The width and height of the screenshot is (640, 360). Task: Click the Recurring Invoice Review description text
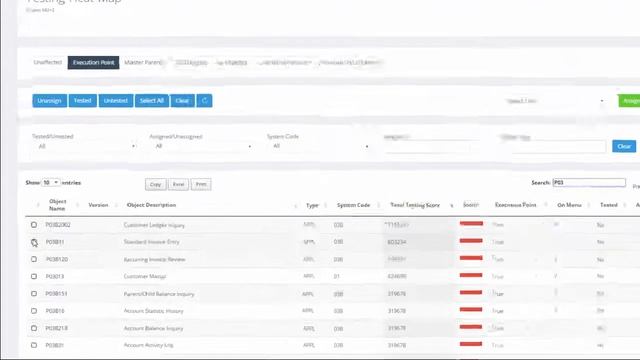(x=154, y=259)
